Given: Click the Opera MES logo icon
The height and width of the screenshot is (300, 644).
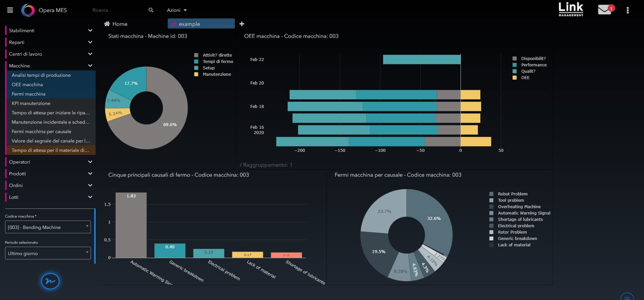Looking at the screenshot, I should [28, 10].
